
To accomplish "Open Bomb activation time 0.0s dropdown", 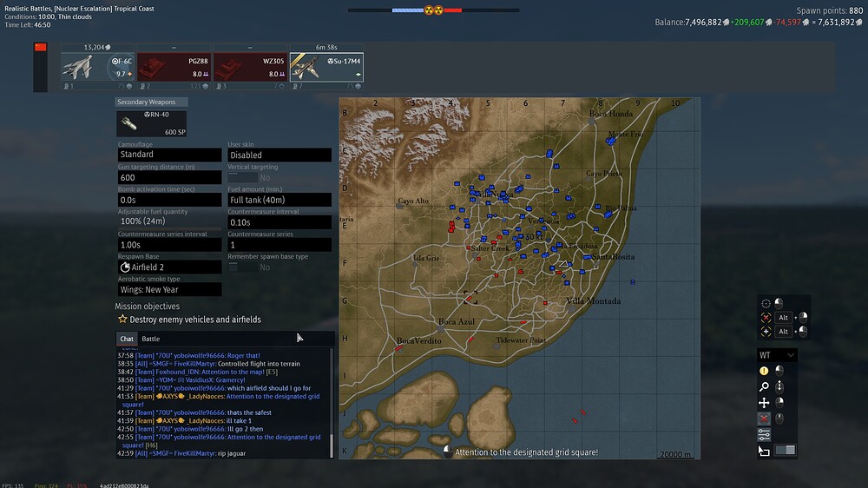I will tap(169, 200).
